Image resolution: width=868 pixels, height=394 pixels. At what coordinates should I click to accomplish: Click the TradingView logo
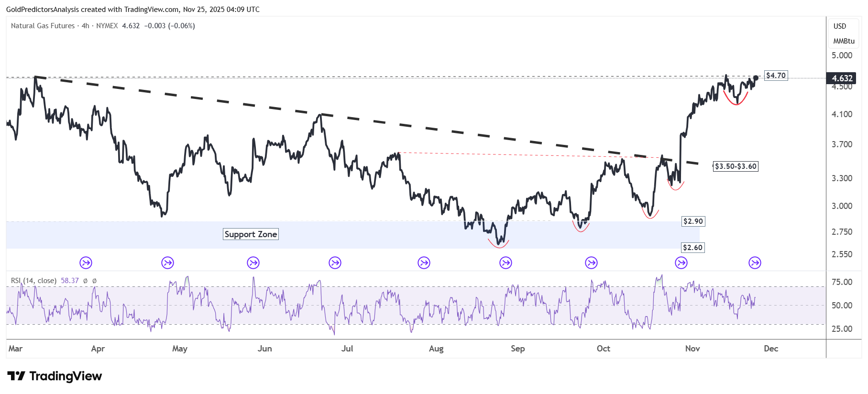(x=55, y=376)
